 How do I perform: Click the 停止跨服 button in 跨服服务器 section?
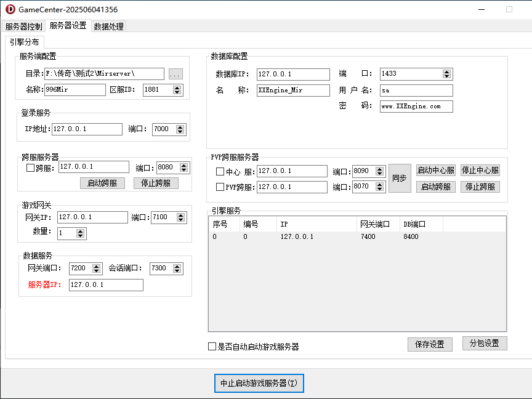[x=156, y=183]
